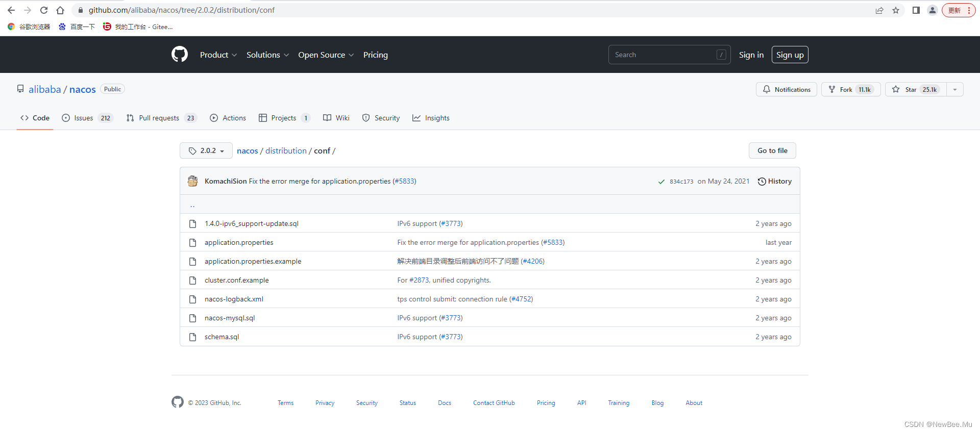Open footer Terms link
Viewport: 980px width, 432px height.
[286, 403]
